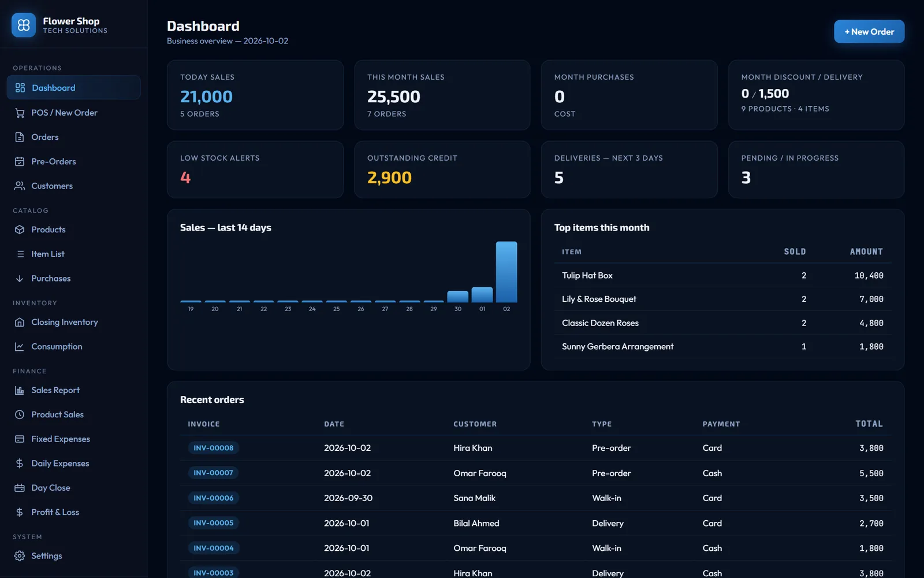Open Consumption in the sidebar
This screenshot has width=924, height=578.
pyautogui.click(x=73, y=346)
